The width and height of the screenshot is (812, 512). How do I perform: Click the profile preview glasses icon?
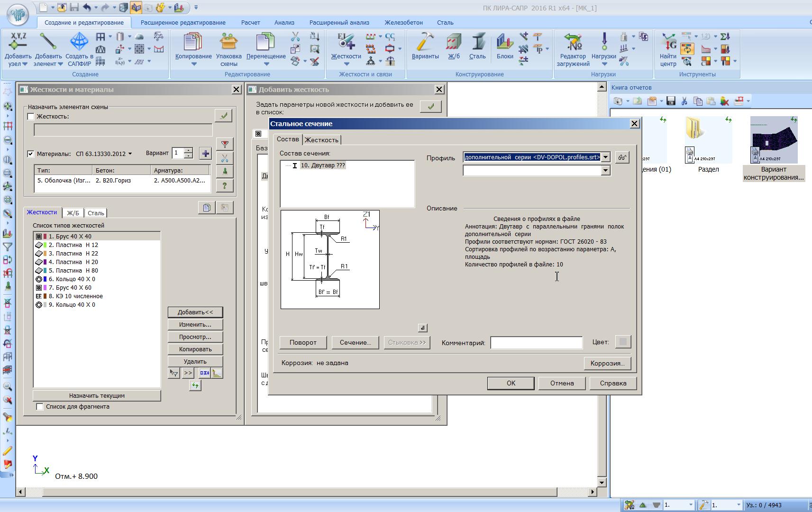tap(622, 157)
